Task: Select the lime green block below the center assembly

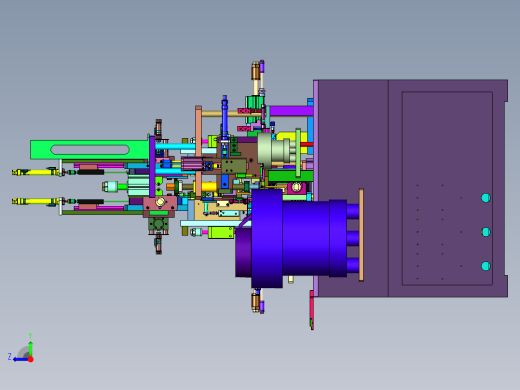Action: click(x=221, y=232)
